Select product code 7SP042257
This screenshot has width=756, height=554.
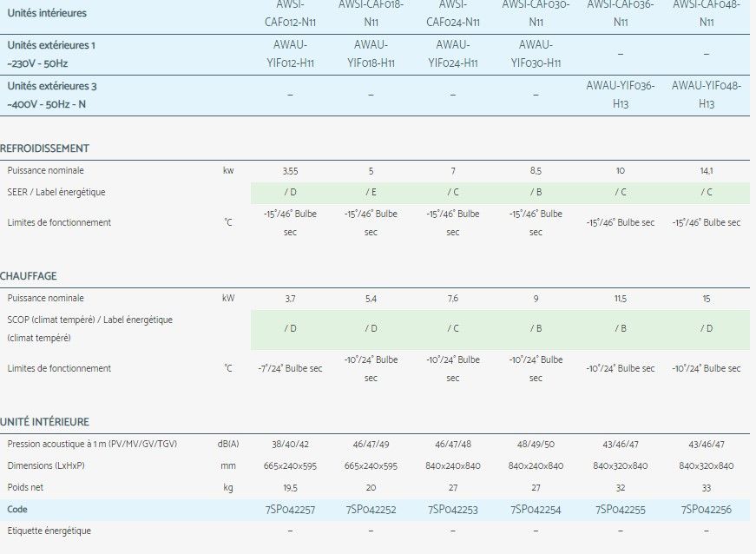(x=289, y=510)
